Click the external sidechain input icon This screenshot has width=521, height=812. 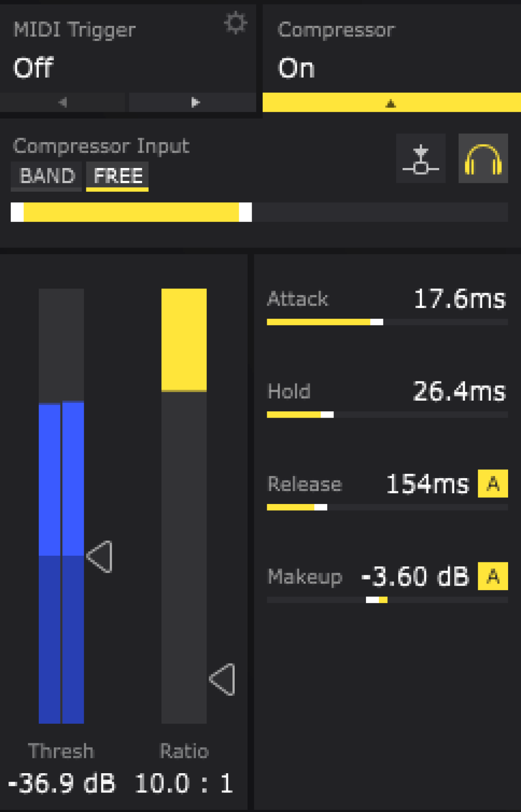(421, 158)
